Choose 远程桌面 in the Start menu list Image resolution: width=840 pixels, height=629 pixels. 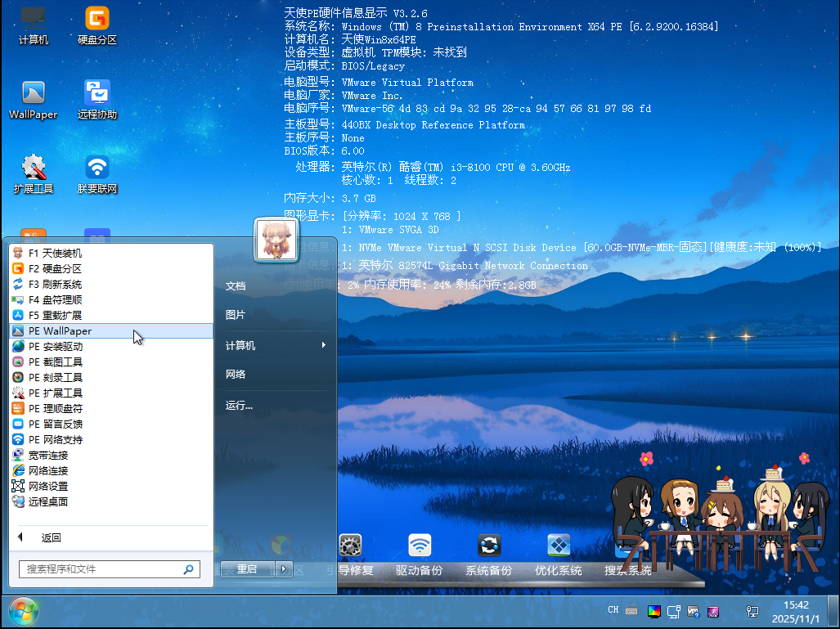coord(47,501)
